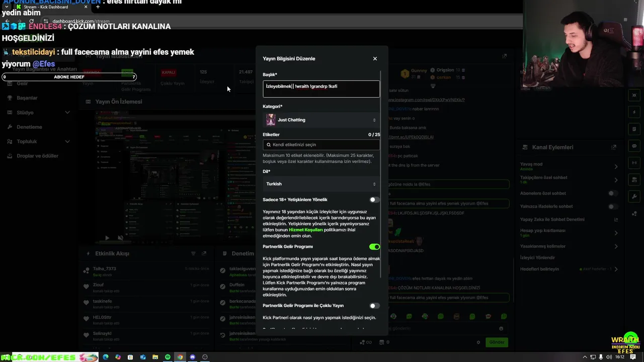Click the lightning bolt icon in right rail
This screenshot has height=362, width=644.
pyautogui.click(x=634, y=112)
